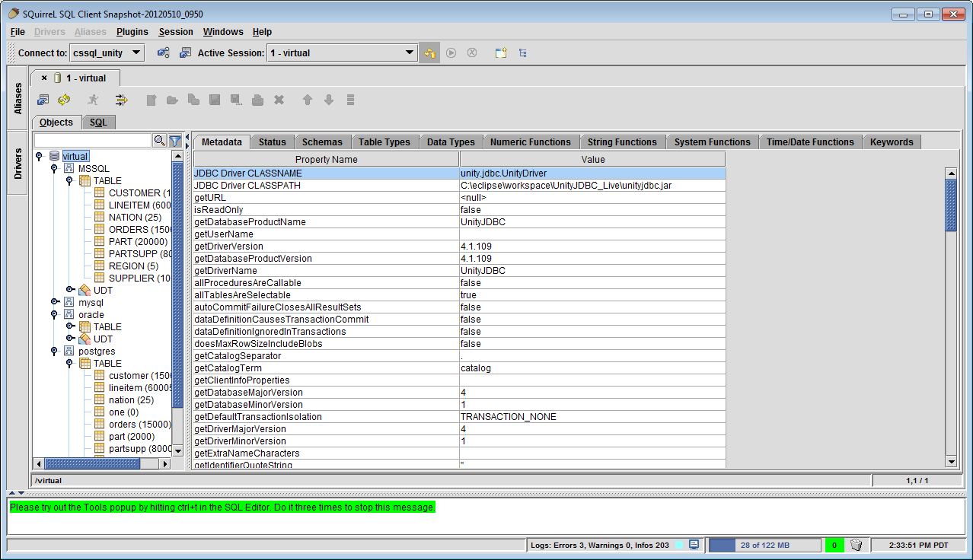The height and width of the screenshot is (560, 973).
Task: Switch to the Table Types tab
Action: tap(384, 142)
